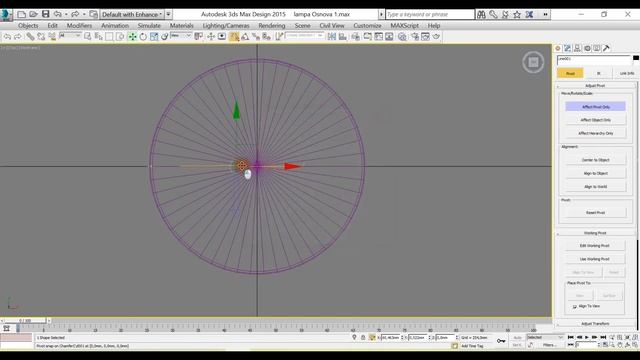Open the Display panel tab
The height and width of the screenshot is (360, 640).
[597, 48]
